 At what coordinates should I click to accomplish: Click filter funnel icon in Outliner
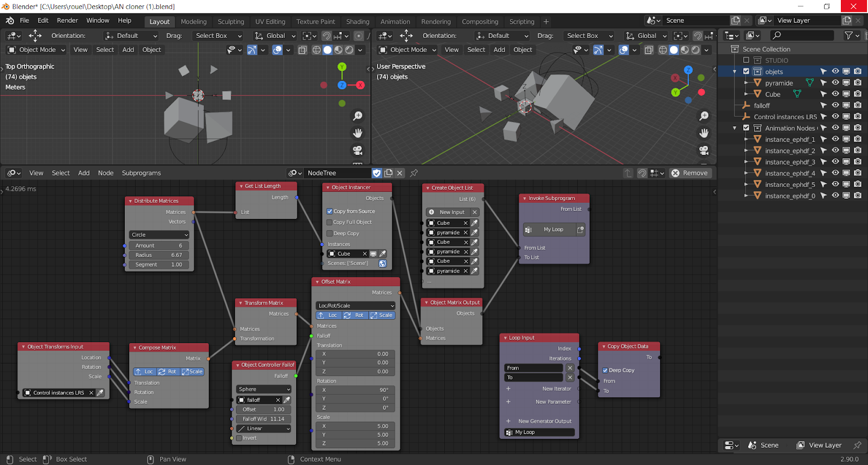[848, 35]
